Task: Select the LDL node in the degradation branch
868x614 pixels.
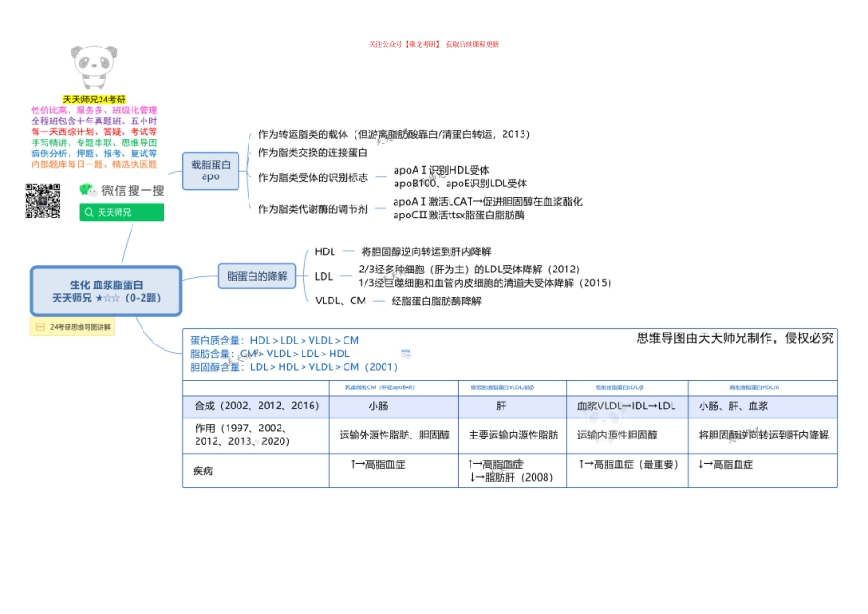Action: pyautogui.click(x=323, y=276)
